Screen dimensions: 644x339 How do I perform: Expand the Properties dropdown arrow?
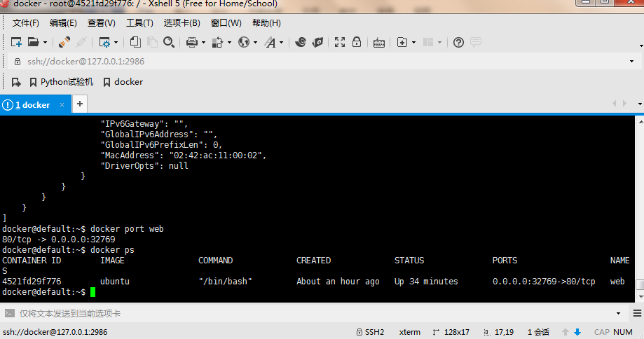pyautogui.click(x=116, y=42)
